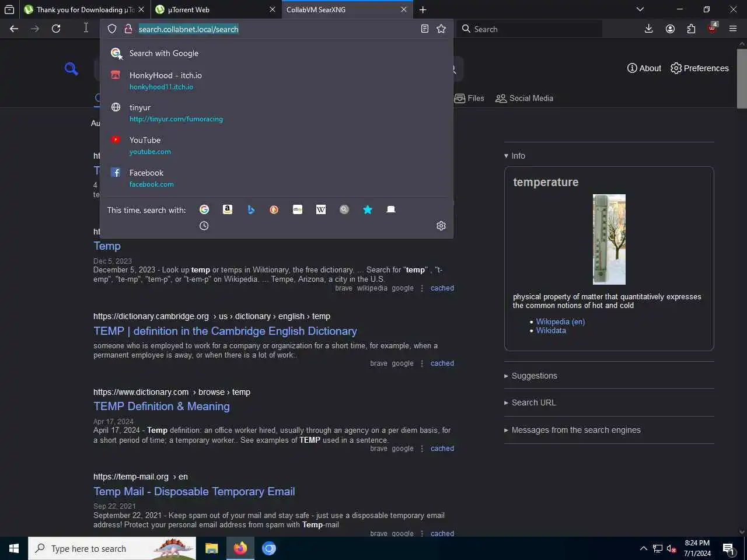Choose Files search category
The height and width of the screenshot is (560, 747).
tap(469, 98)
